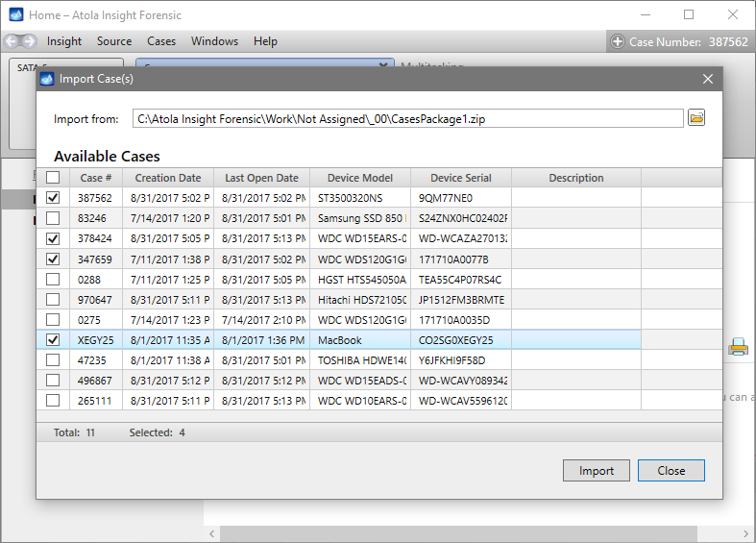Viewport: 756px width, 543px height.
Task: Check the checkbox for case 47235
Action: [53, 360]
